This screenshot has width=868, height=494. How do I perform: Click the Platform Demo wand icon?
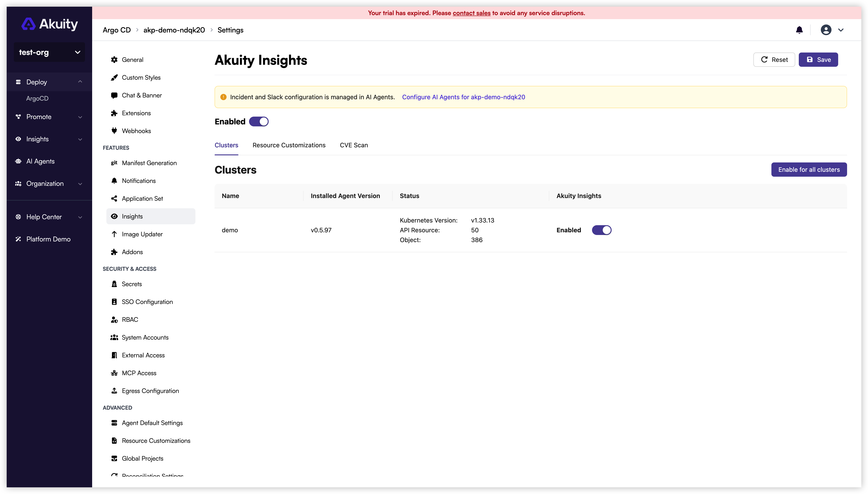point(18,239)
